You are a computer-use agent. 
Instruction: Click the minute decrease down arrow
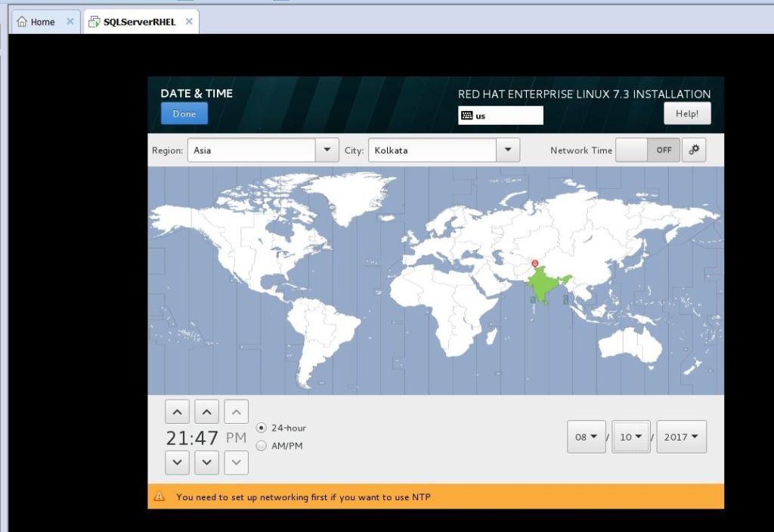click(206, 462)
